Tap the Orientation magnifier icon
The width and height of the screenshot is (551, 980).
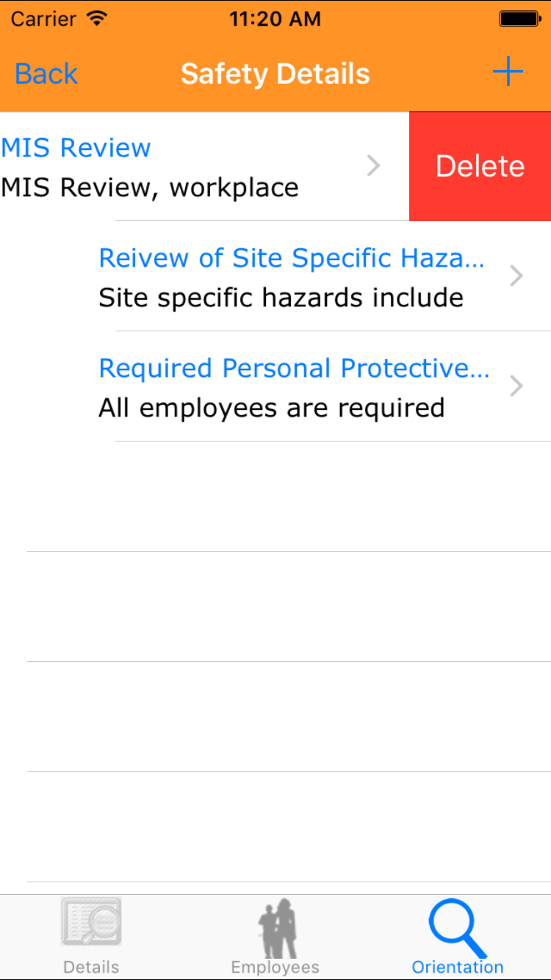tap(458, 927)
